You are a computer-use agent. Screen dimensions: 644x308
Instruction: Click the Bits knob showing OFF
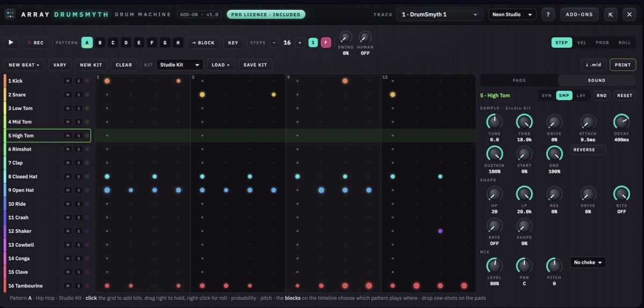(x=621, y=194)
